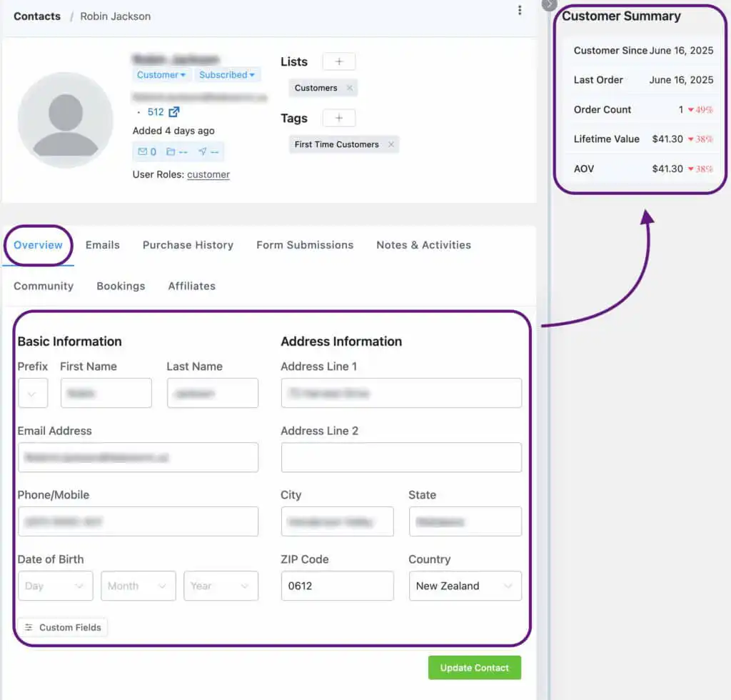Open the Form Submissions tab
Screen dimensions: 731x700
[x=305, y=245]
